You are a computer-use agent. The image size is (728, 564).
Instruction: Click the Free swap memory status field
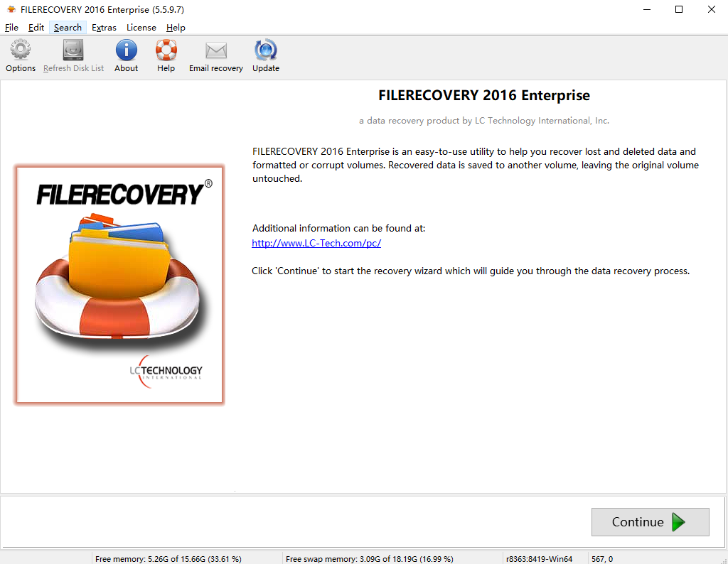pos(370,559)
